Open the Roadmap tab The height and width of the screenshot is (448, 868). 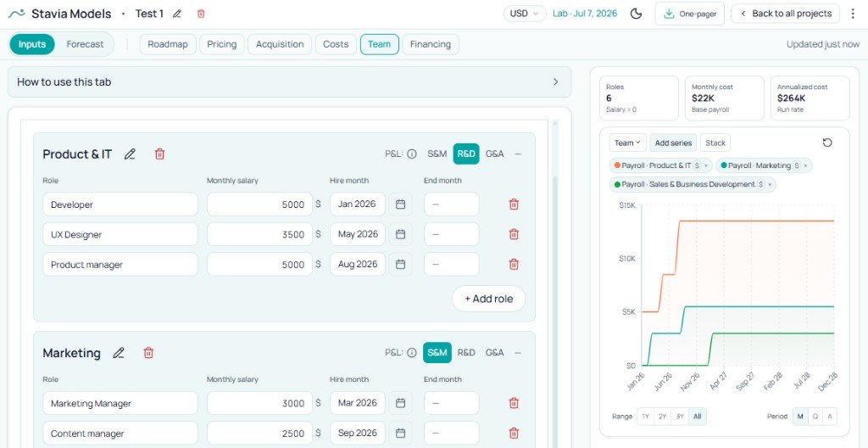tap(168, 44)
